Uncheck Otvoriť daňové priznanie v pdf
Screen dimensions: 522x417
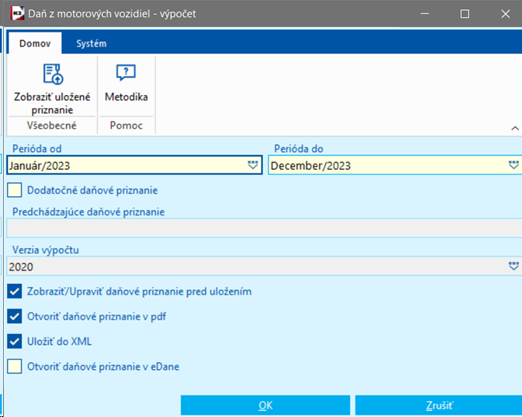click(15, 316)
